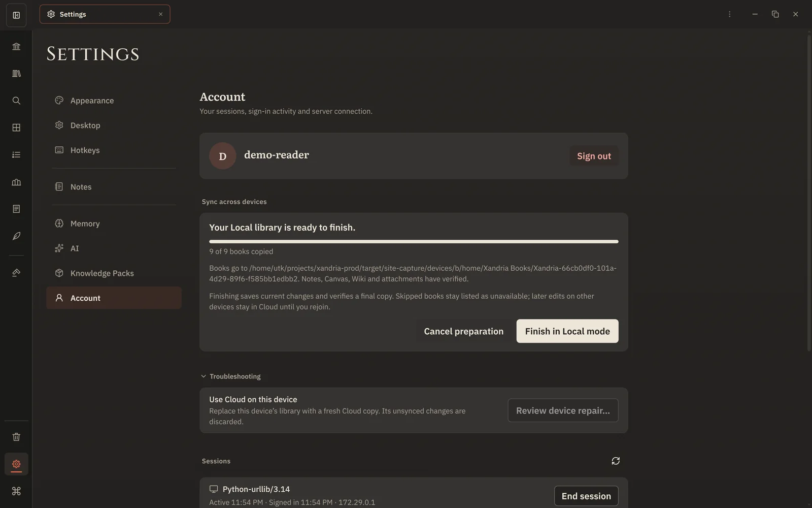
Task: Click the demo-reader avatar letter D
Action: point(222,156)
